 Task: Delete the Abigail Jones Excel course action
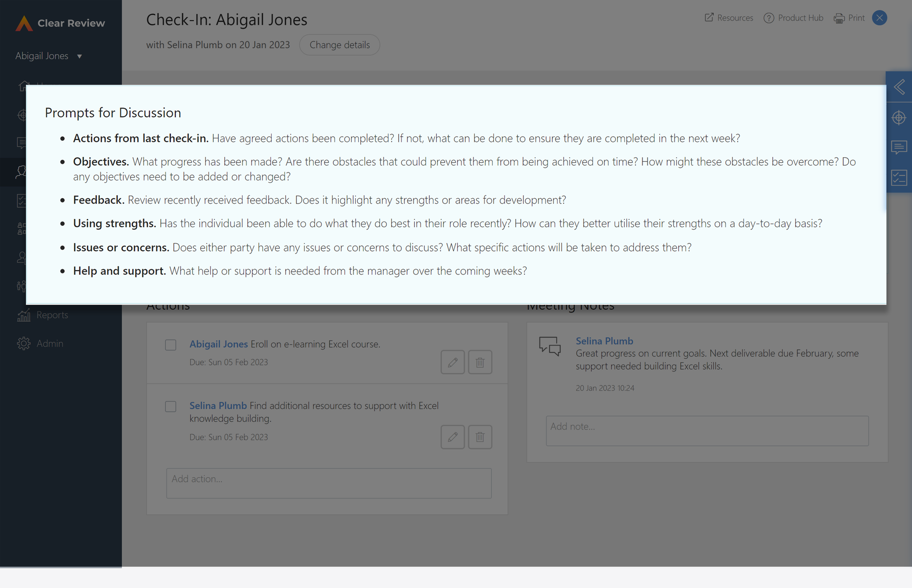tap(480, 362)
